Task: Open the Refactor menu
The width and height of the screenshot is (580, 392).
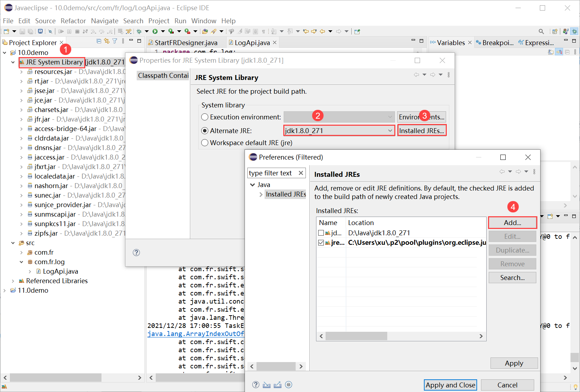Action: click(x=73, y=21)
